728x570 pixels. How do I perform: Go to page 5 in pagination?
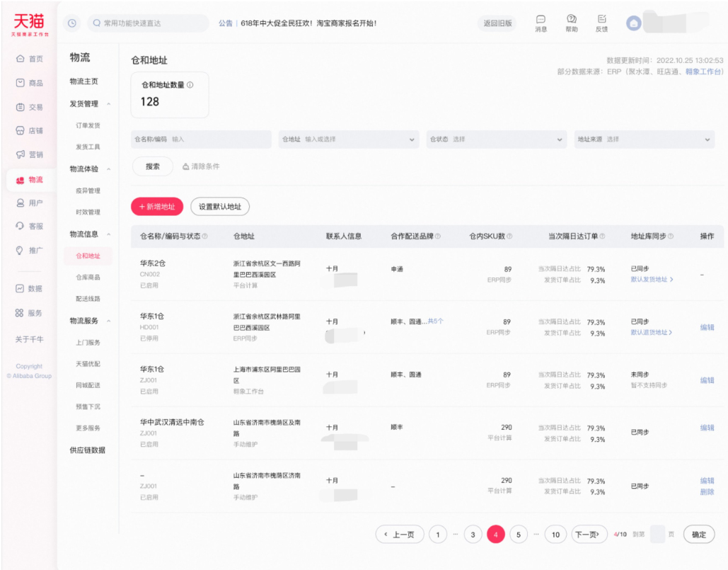518,535
